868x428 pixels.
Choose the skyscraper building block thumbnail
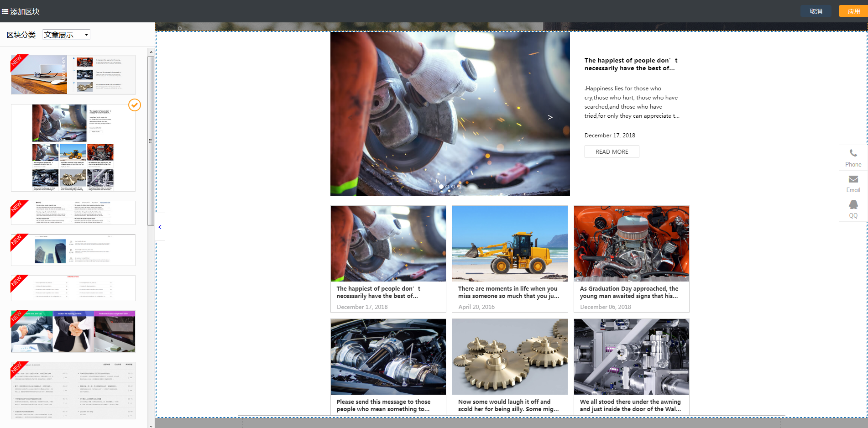73,250
